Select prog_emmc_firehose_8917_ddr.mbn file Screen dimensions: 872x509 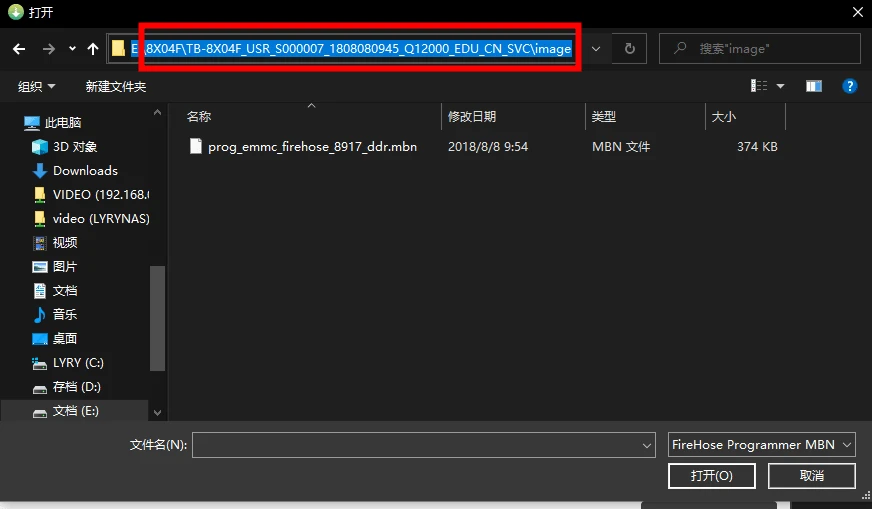(x=312, y=147)
